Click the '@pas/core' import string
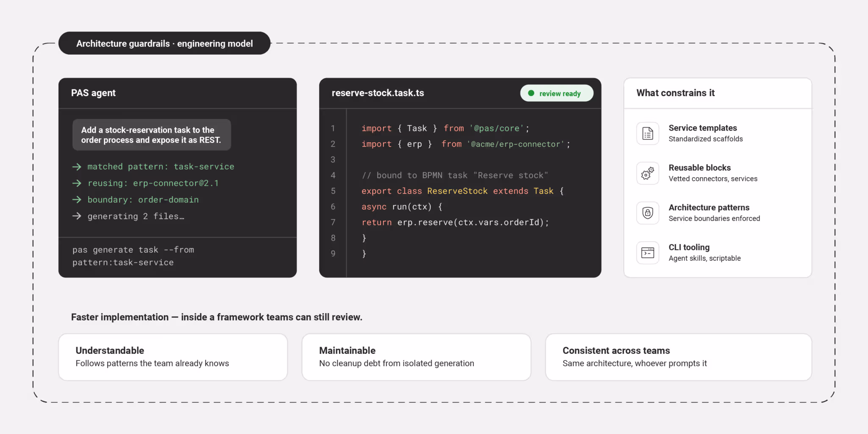 (497, 128)
